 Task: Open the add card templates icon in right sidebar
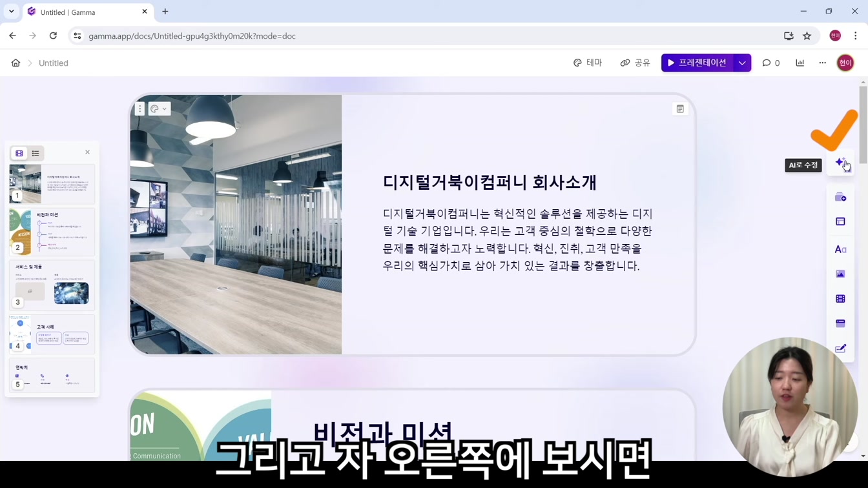click(x=840, y=197)
